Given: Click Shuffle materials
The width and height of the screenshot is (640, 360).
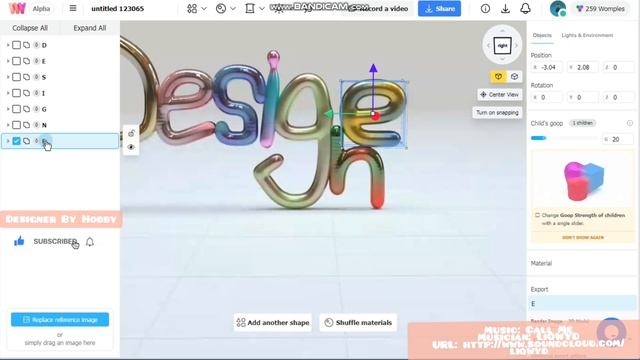Looking at the screenshot, I should pos(358,322).
